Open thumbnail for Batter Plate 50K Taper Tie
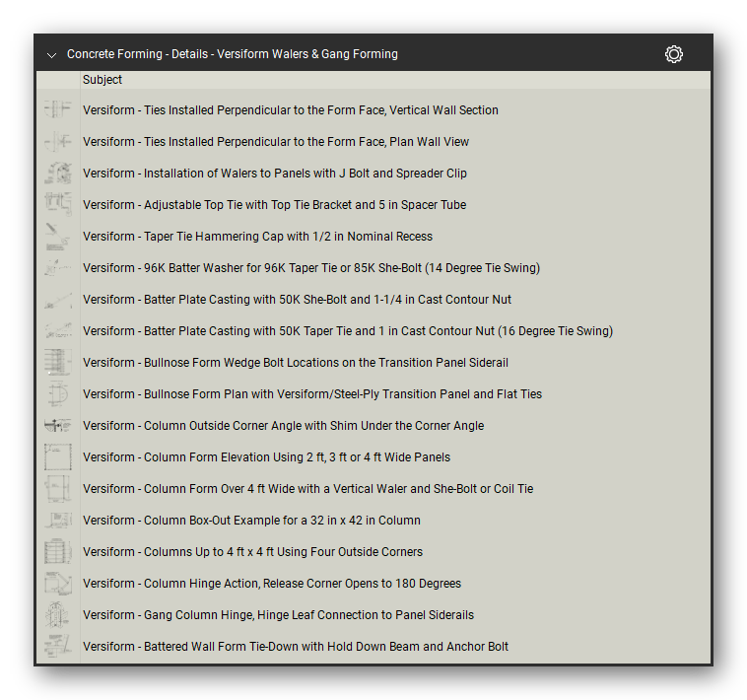Screen dimensions: 747x700 (58, 330)
